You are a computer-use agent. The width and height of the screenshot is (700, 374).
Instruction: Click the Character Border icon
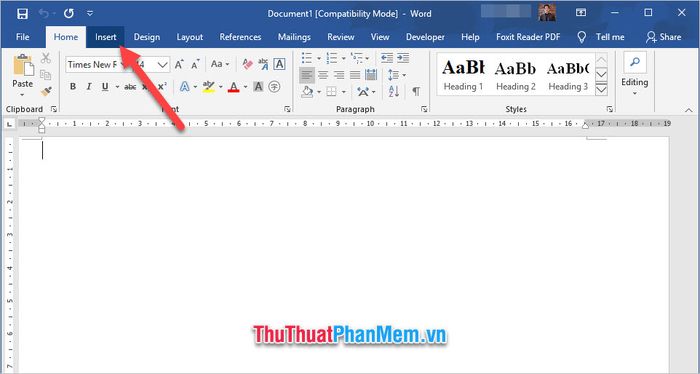click(x=279, y=64)
